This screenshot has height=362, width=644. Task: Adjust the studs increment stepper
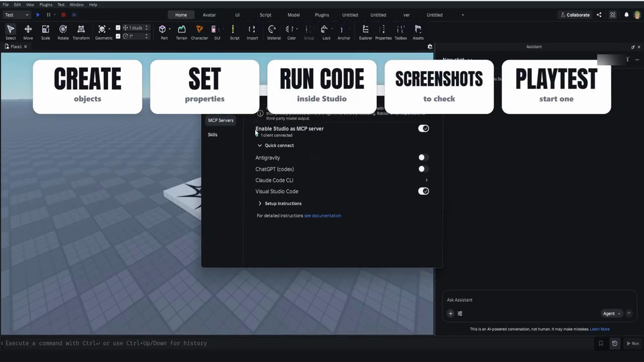pos(146,28)
